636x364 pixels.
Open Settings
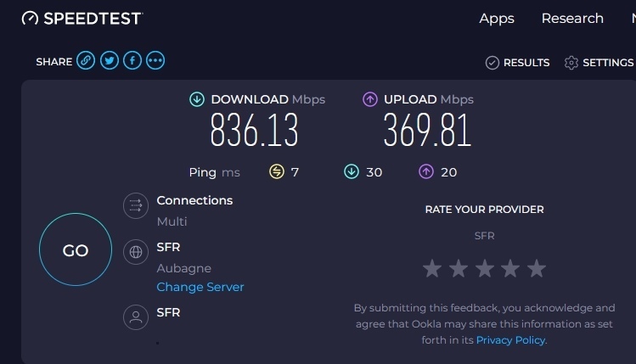tap(599, 62)
